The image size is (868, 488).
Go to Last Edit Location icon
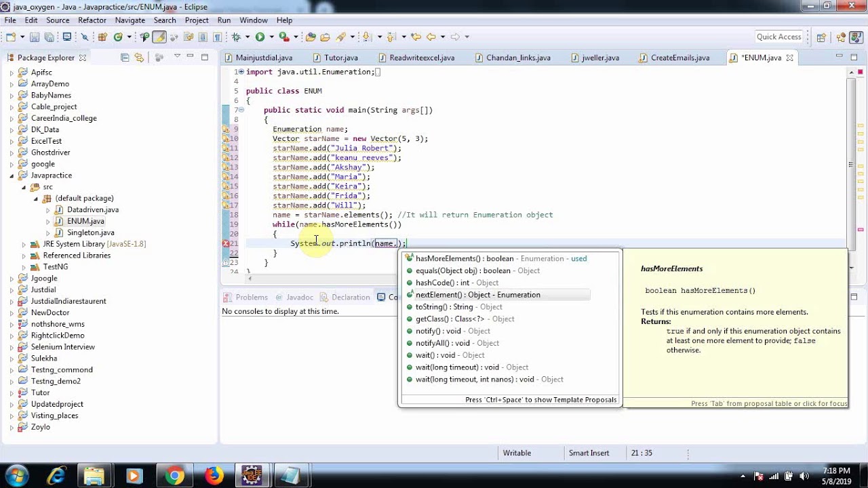pyautogui.click(x=416, y=37)
